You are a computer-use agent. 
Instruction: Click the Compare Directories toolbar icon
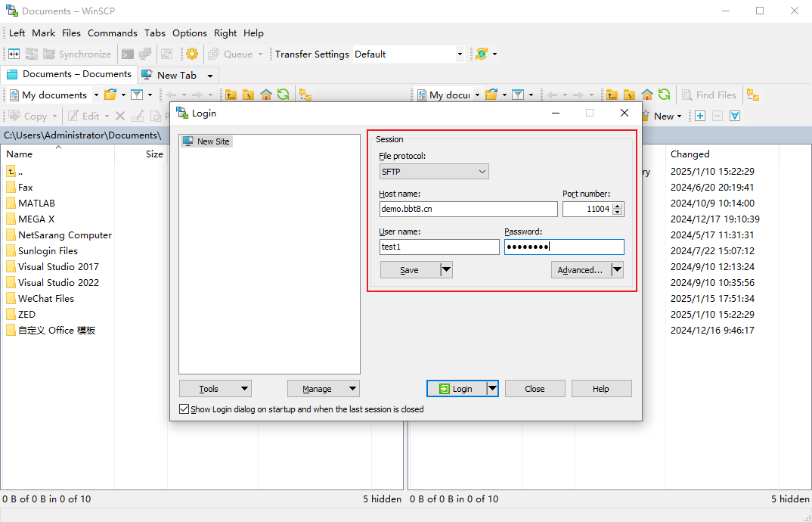click(x=14, y=54)
